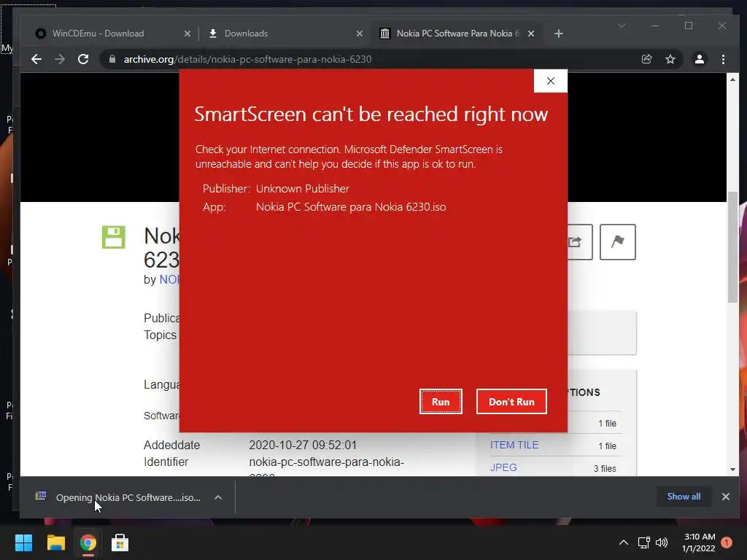Image resolution: width=747 pixels, height=560 pixels.
Task: Open the tab search chevron
Action: tap(622, 26)
